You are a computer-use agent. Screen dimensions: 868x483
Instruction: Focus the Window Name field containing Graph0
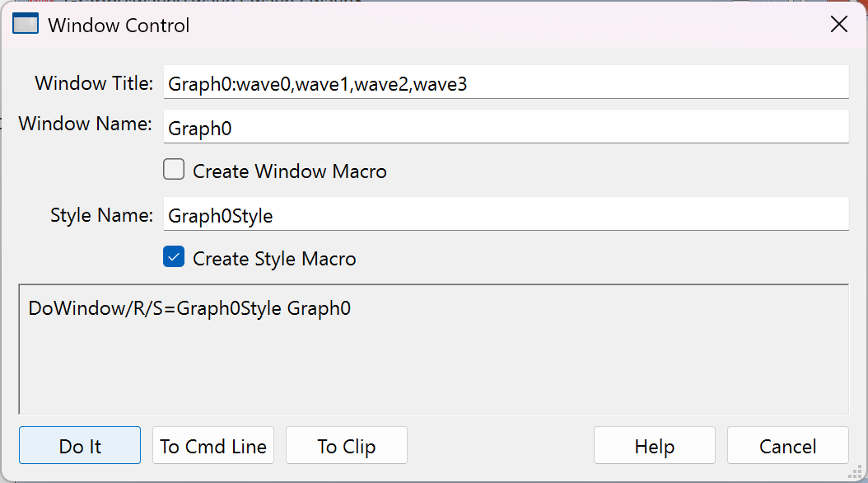click(x=506, y=128)
